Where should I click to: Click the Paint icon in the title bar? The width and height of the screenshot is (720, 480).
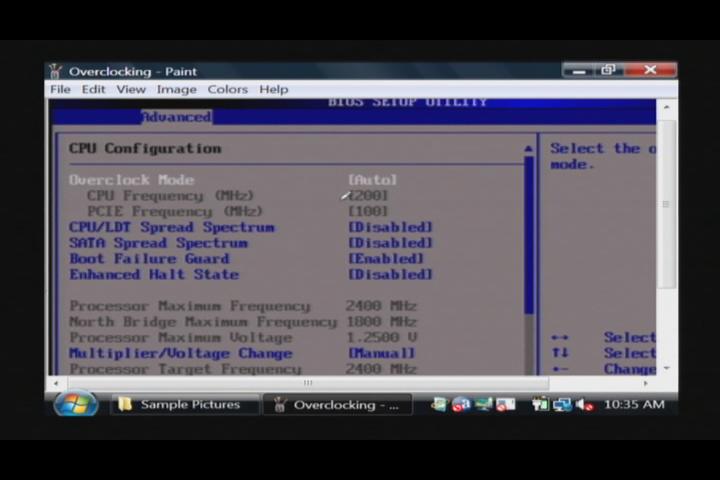pos(56,71)
